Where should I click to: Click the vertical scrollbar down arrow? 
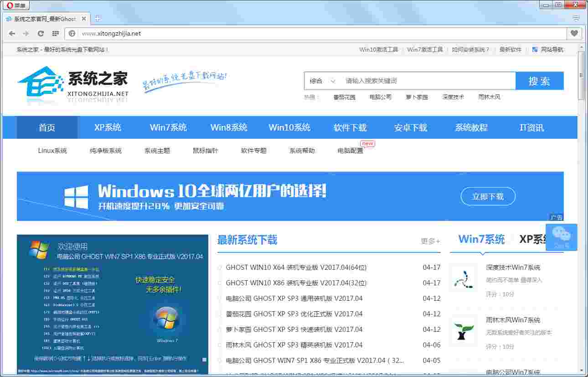582,370
